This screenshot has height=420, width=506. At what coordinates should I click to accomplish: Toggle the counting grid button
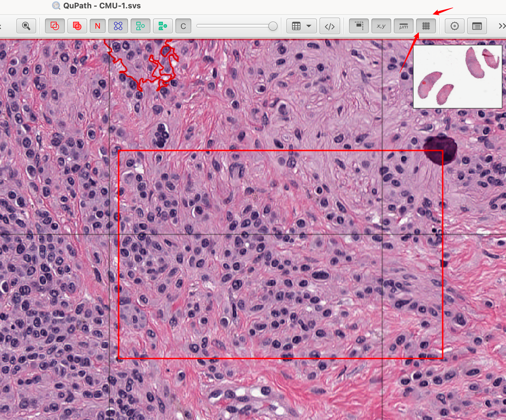pos(426,26)
